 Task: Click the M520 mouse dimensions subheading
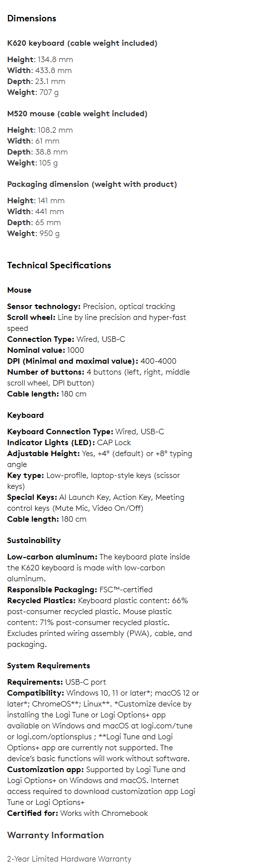(77, 114)
